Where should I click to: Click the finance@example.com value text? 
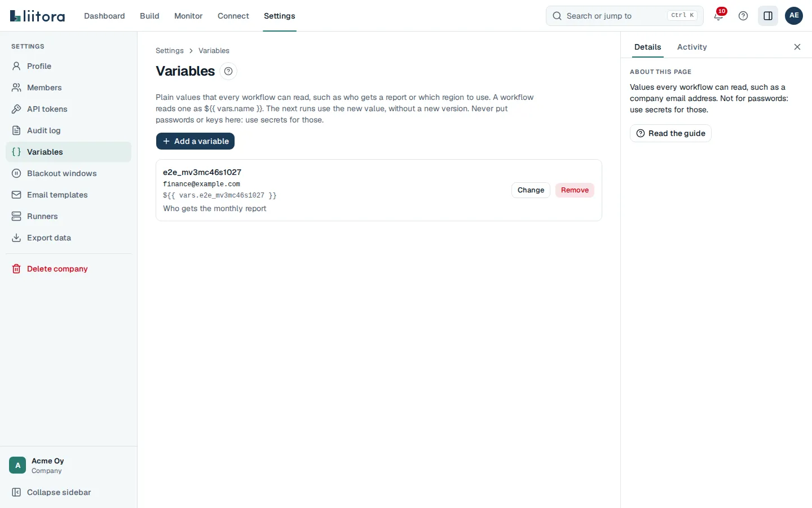pos(201,184)
